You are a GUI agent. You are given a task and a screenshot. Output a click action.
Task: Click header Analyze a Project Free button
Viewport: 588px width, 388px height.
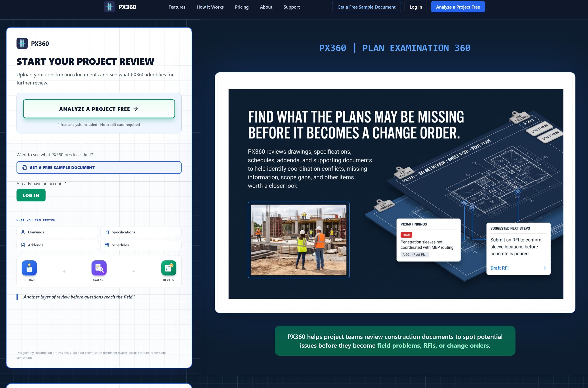[x=458, y=7]
